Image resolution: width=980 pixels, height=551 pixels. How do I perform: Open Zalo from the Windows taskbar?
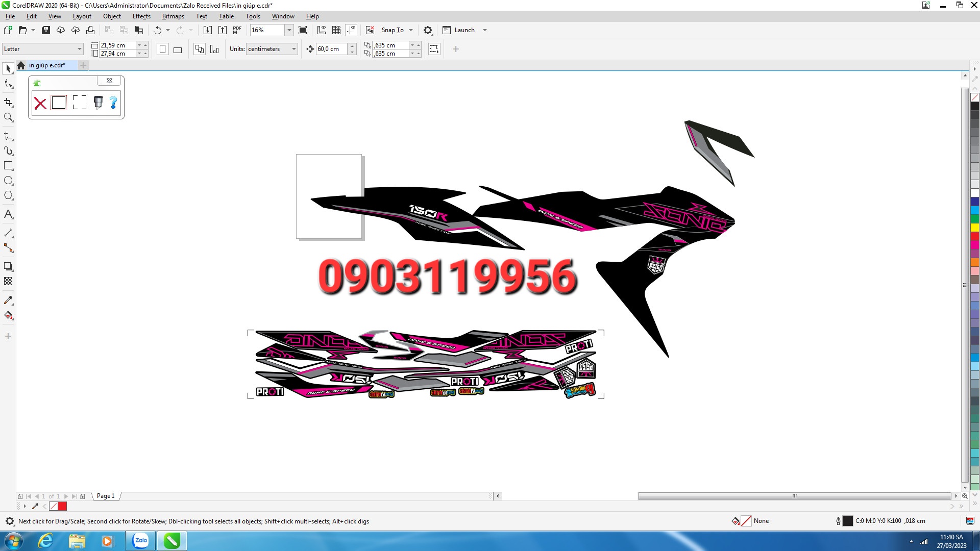(x=141, y=541)
